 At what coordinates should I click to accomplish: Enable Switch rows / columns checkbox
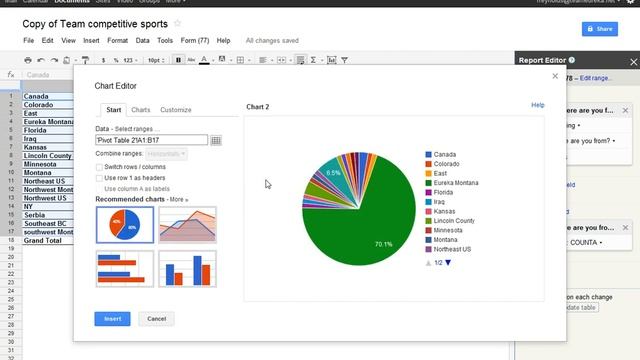(x=99, y=167)
